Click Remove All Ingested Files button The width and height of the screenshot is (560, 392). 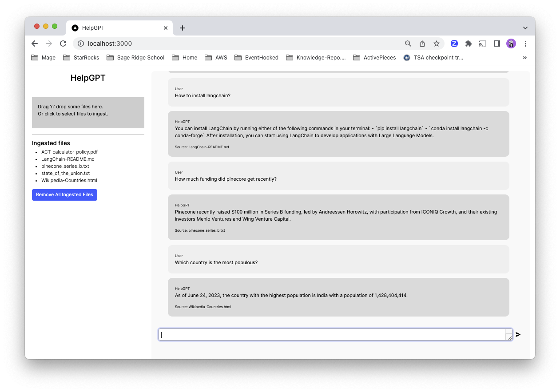pyautogui.click(x=64, y=195)
